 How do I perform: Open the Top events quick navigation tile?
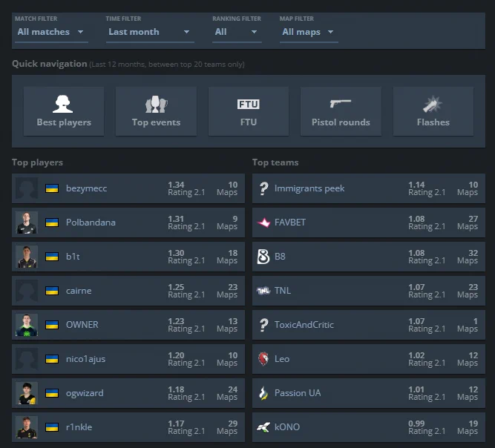coord(157,111)
